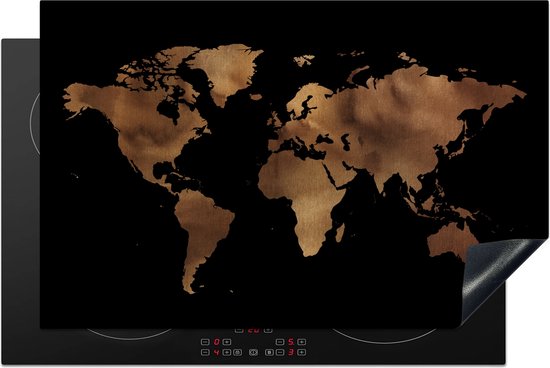Tap the plus button beside the 5 display
Image resolution: width=550 pixels, height=368 pixels.
coord(302,342)
